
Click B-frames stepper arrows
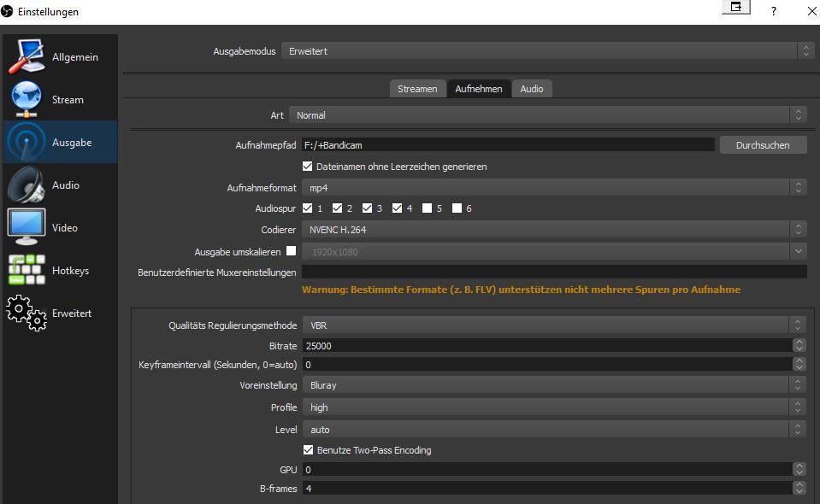pos(799,489)
